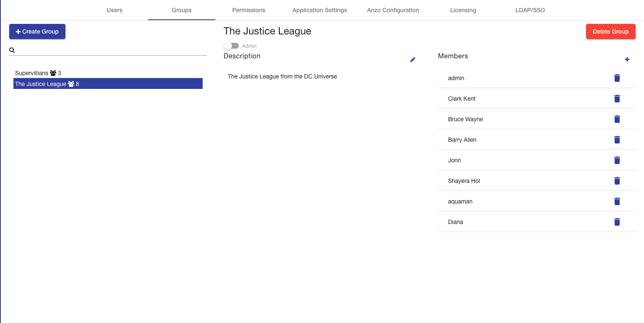Click member name Diana
644x323 pixels.
click(456, 222)
